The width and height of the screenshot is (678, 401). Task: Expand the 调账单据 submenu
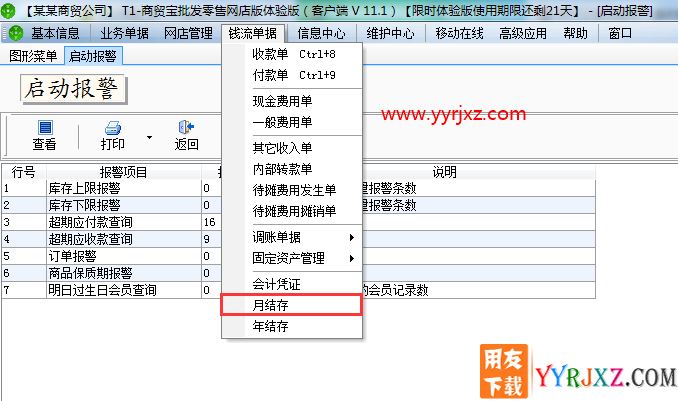352,237
